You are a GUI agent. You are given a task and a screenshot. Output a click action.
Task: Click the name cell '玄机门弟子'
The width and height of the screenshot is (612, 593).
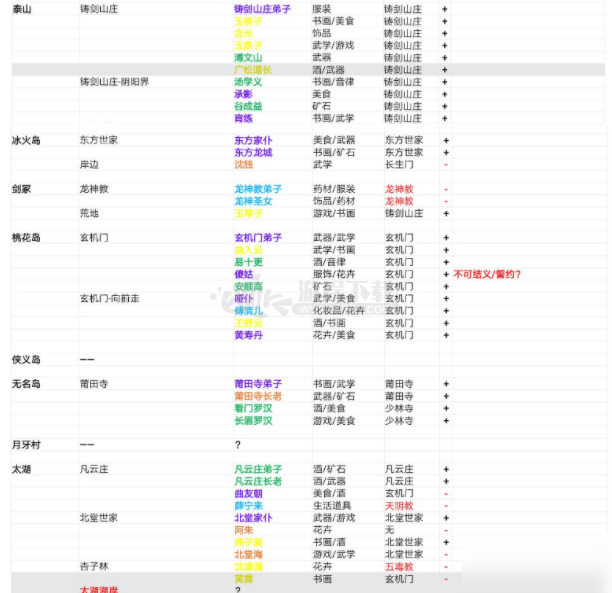258,237
